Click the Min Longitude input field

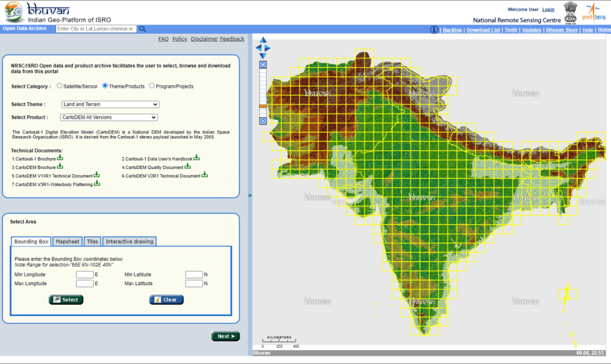point(85,274)
